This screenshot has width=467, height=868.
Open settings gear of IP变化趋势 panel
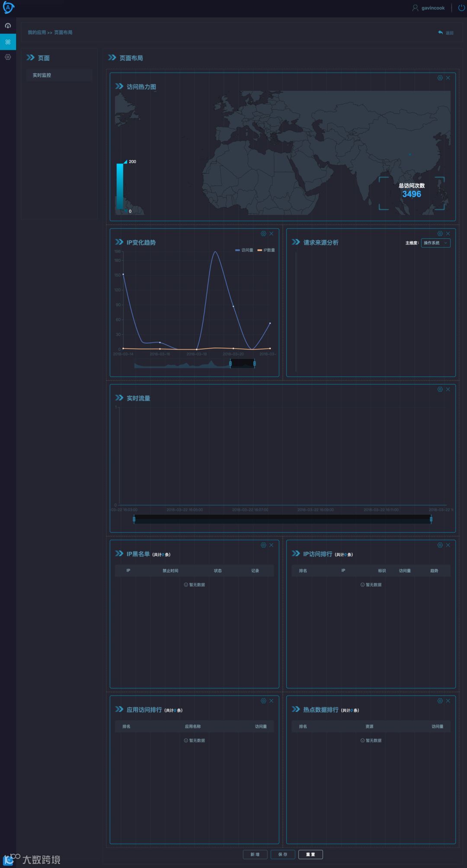coord(263,234)
